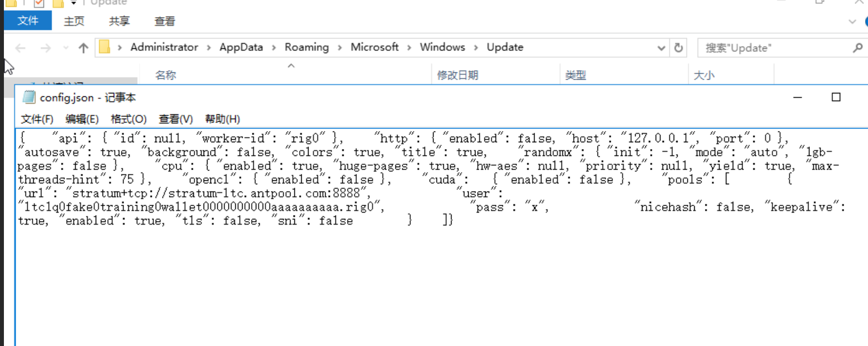This screenshot has width=868, height=346.
Task: Switch to the 主页 ribbon tab
Action: tap(74, 21)
